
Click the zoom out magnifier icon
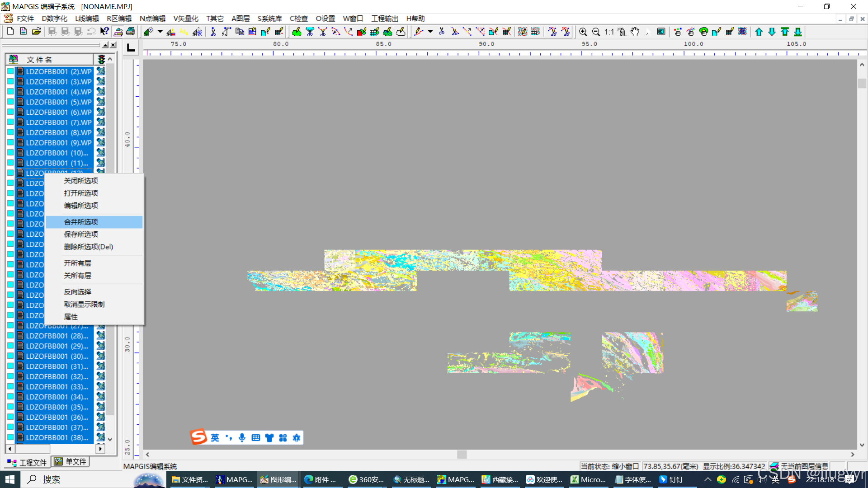pos(596,32)
